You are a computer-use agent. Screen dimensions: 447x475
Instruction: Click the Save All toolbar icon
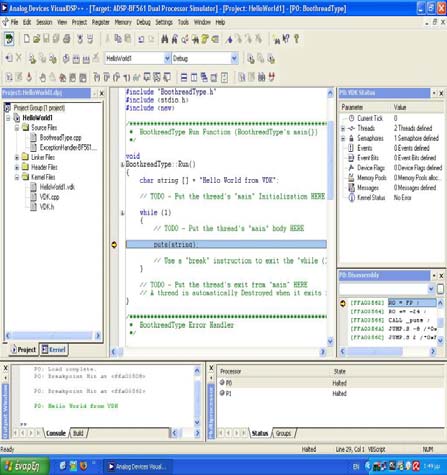click(56, 39)
